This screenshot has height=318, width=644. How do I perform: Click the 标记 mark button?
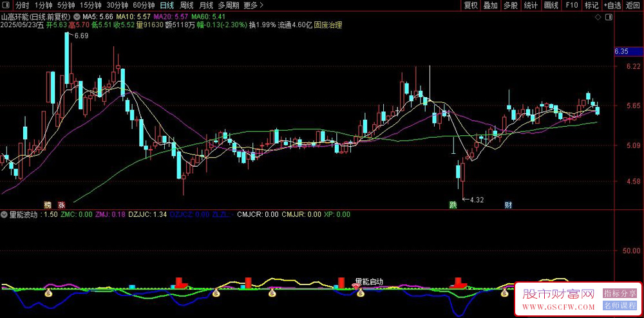592,5
